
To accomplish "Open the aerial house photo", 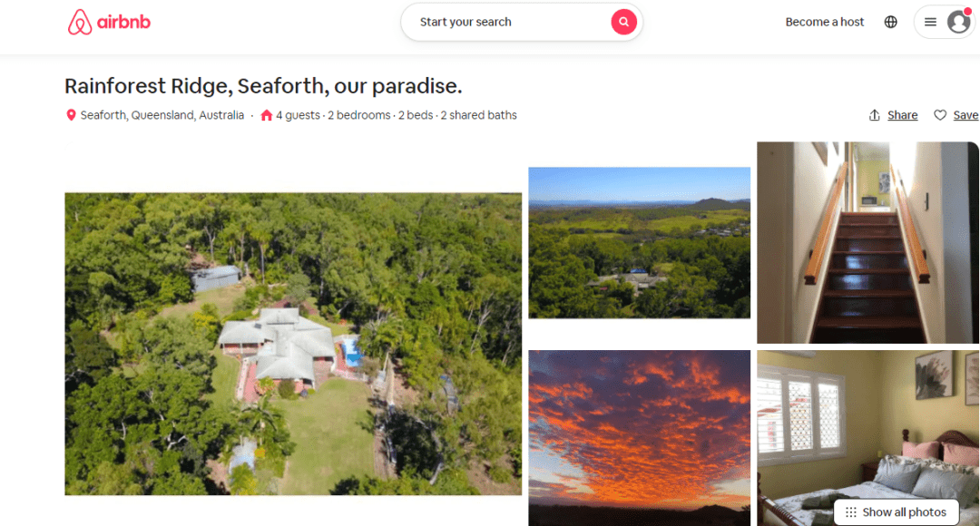I will pos(293,344).
